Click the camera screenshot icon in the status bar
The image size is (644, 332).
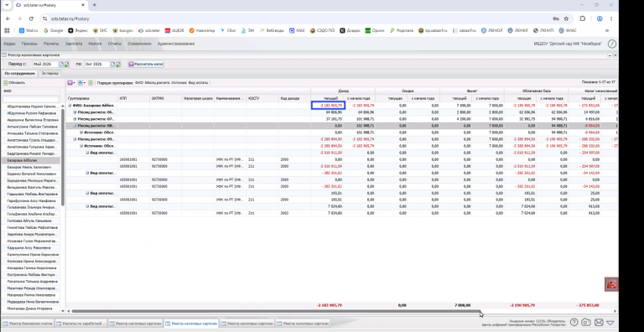586,323
